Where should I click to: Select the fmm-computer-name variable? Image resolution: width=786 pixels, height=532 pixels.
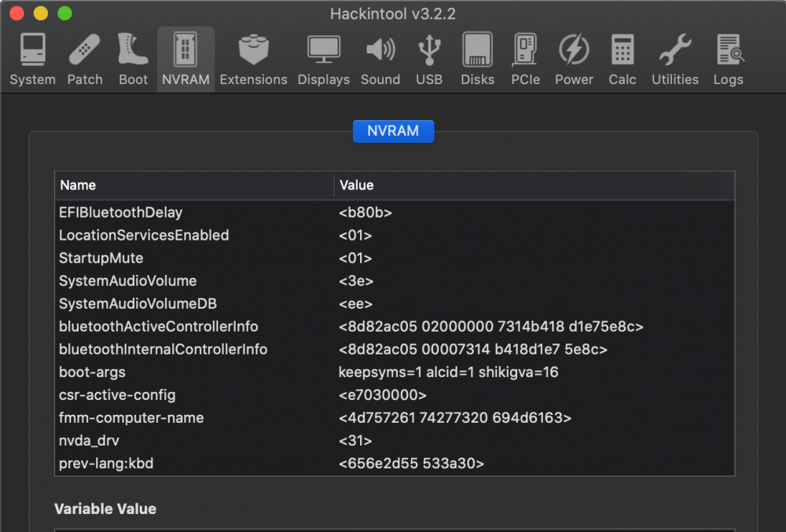click(395, 418)
